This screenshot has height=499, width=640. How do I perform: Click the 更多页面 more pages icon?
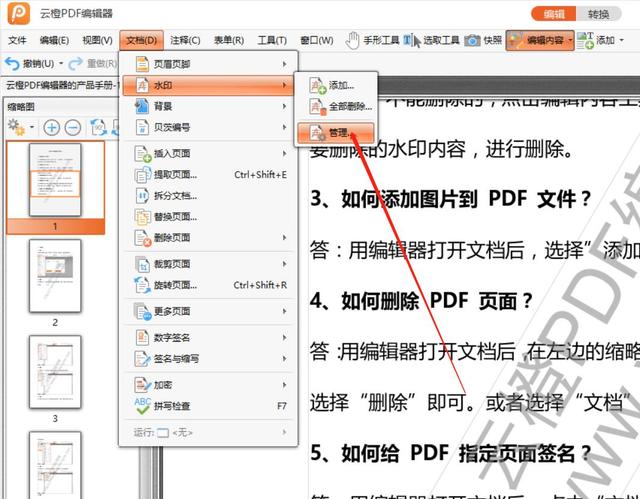tap(142, 311)
